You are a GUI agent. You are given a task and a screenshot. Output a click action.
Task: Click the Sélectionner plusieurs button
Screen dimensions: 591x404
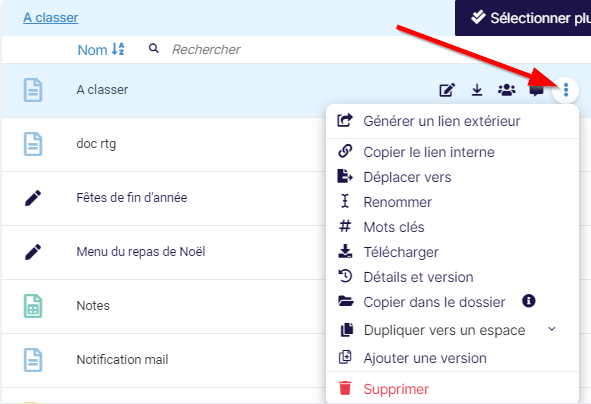click(523, 18)
